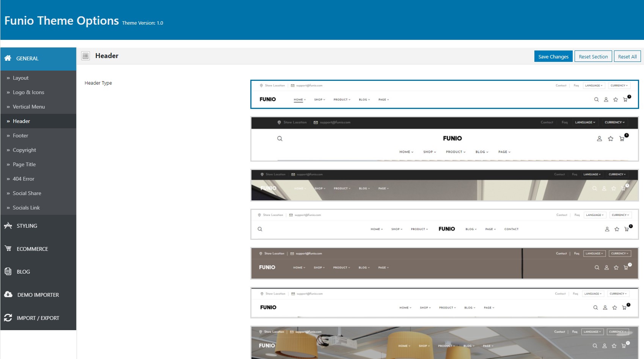Choose the centered-logo header with dark top bar
The width and height of the screenshot is (644, 359).
pyautogui.click(x=445, y=139)
